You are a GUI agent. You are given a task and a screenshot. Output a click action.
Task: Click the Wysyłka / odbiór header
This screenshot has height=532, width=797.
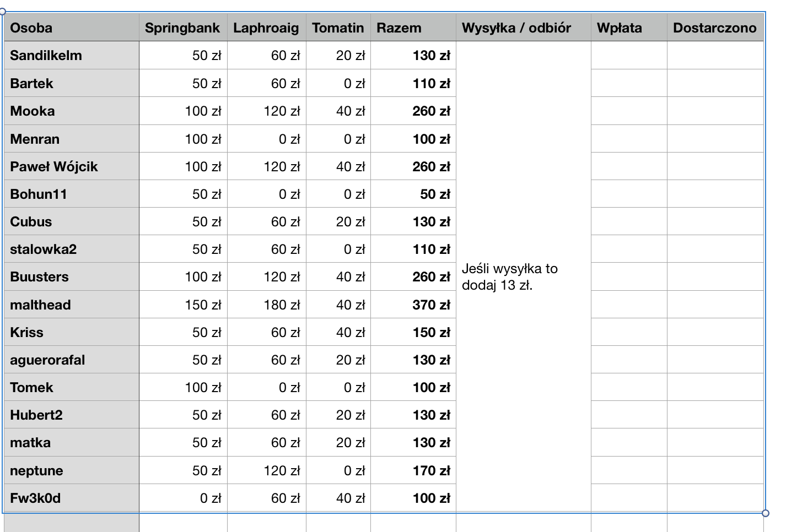click(x=523, y=28)
